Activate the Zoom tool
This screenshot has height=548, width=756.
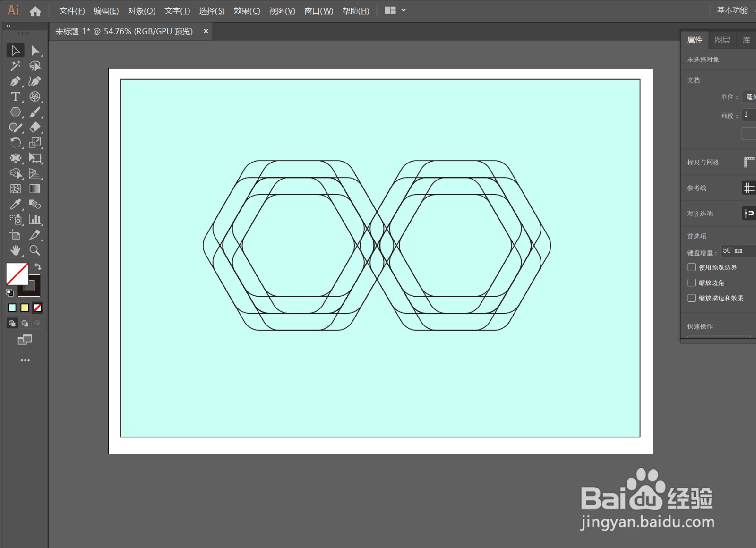(x=35, y=250)
